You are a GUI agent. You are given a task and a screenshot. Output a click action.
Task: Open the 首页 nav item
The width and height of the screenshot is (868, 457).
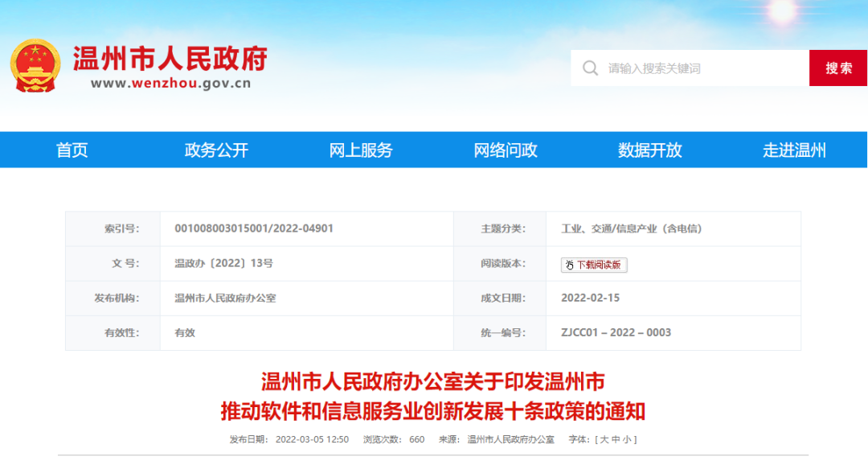(72, 150)
